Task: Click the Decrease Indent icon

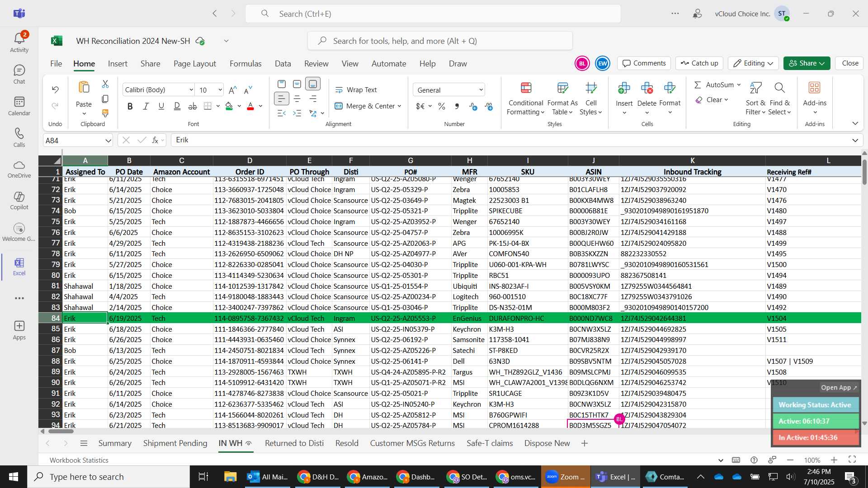Action: (x=281, y=113)
